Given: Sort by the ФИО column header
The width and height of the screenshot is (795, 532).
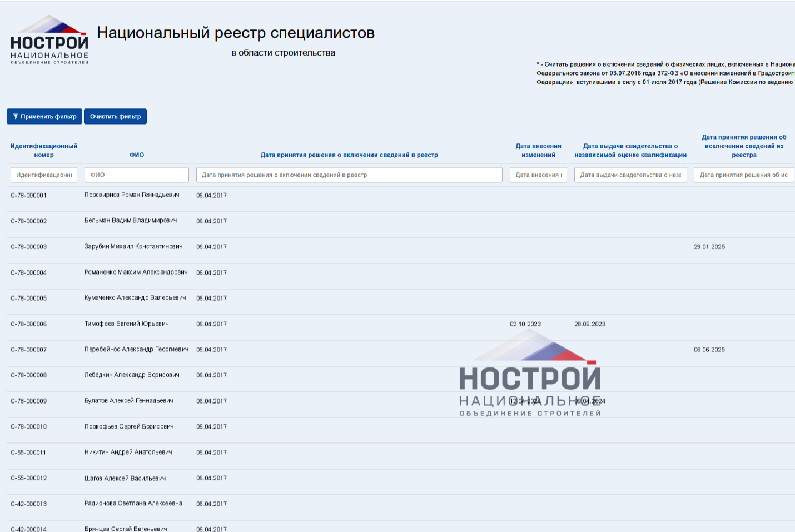Looking at the screenshot, I should pos(137,155).
